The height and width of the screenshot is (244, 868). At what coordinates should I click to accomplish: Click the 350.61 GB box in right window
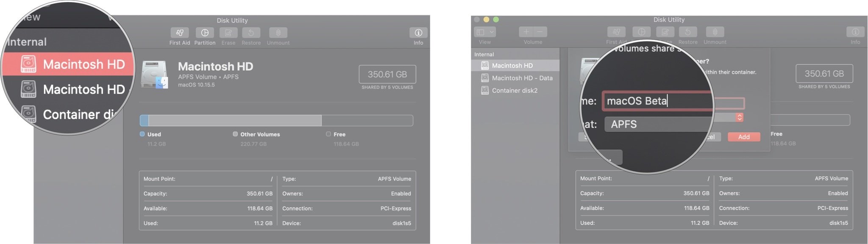point(824,74)
